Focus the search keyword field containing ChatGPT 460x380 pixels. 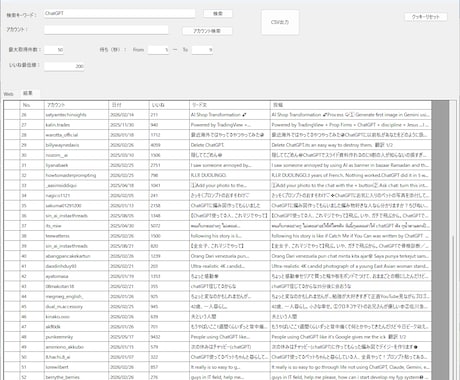point(119,13)
